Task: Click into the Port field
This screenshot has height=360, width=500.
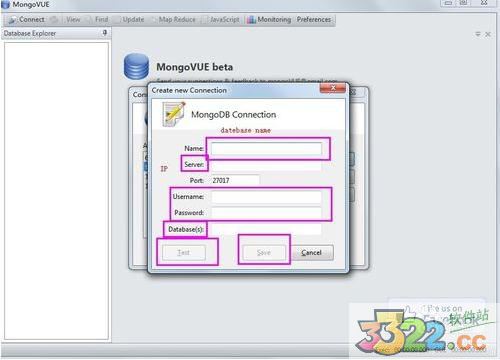Action: pyautogui.click(x=235, y=180)
